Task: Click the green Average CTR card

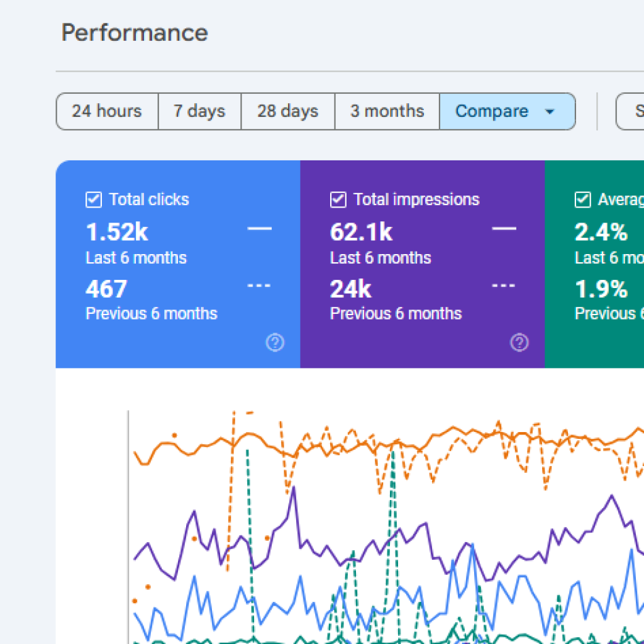Action: (x=594, y=264)
